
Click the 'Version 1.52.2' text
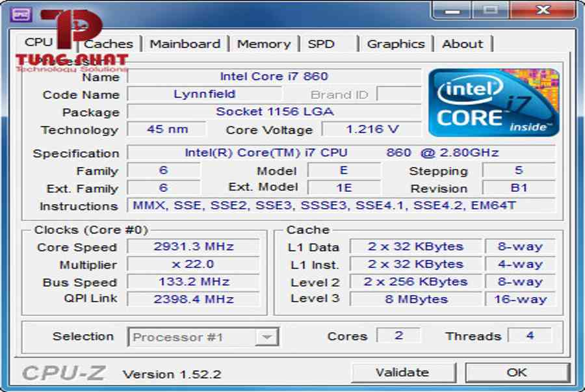click(x=172, y=374)
